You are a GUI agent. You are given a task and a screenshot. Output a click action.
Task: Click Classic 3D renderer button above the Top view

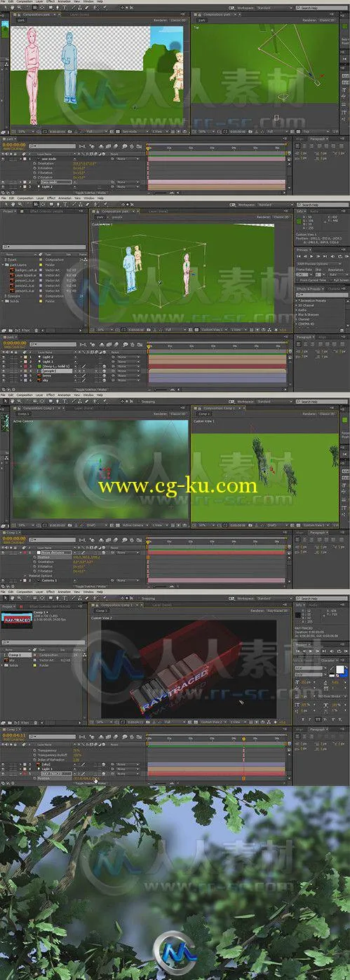click(x=327, y=20)
